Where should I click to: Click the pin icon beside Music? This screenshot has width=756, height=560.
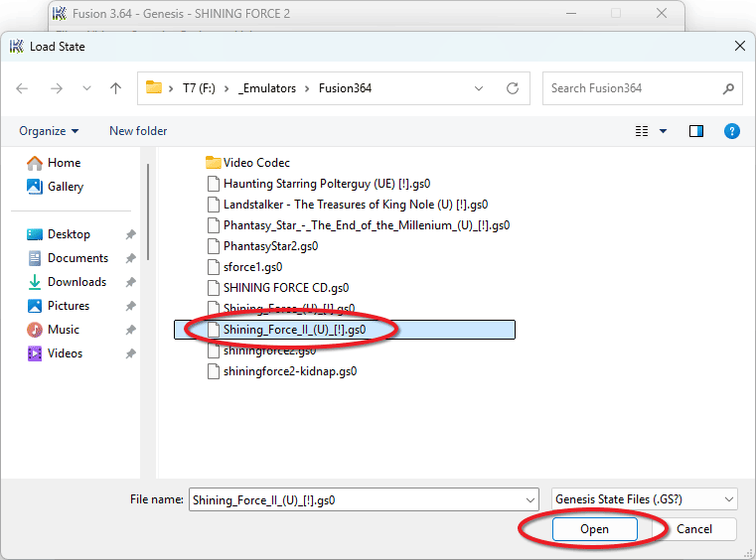click(x=131, y=330)
